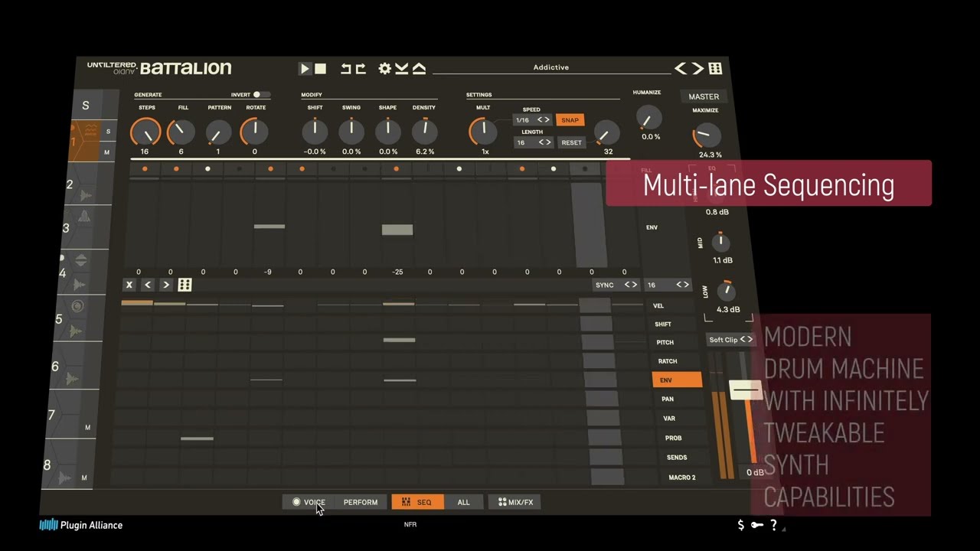
Task: Click the key license icon
Action: coord(756,525)
